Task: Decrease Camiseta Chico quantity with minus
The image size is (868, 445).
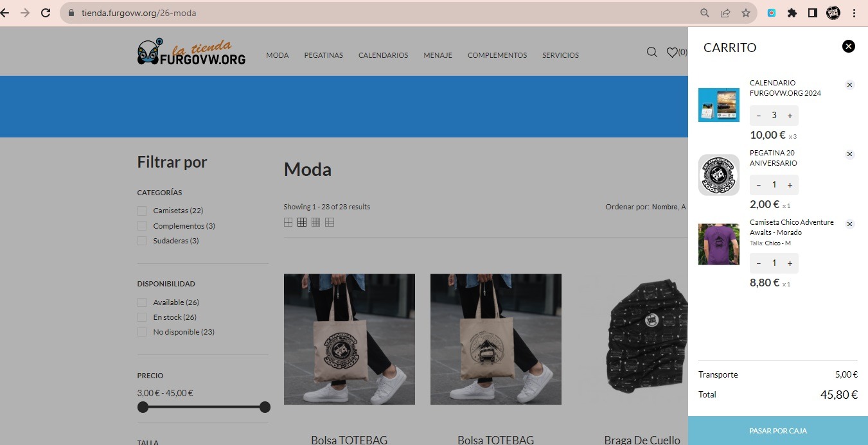Action: click(759, 263)
